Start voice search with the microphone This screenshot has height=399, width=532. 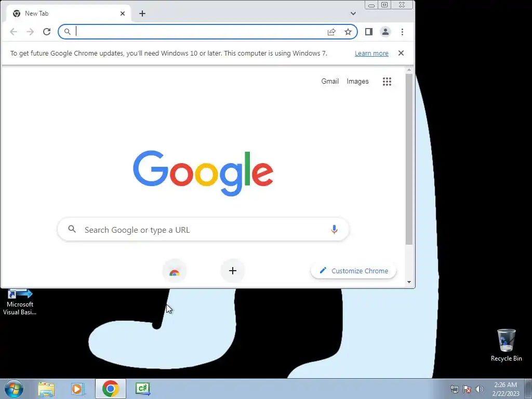click(x=334, y=230)
